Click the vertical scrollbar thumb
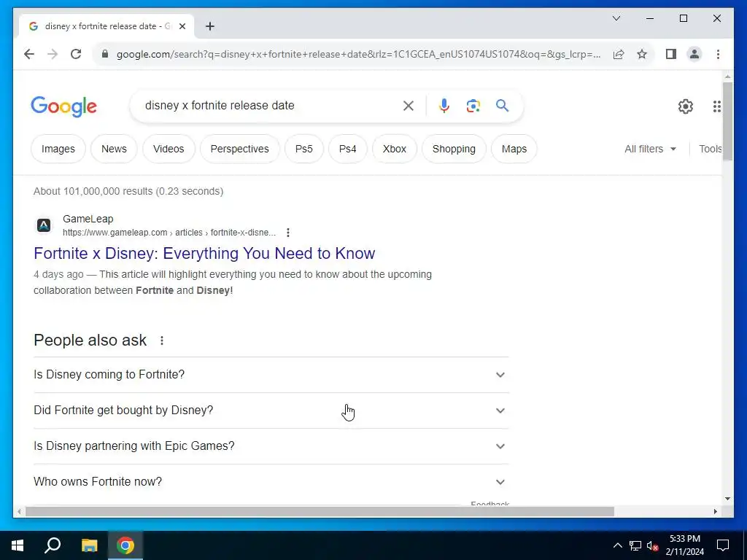The width and height of the screenshot is (747, 560). tap(727, 122)
